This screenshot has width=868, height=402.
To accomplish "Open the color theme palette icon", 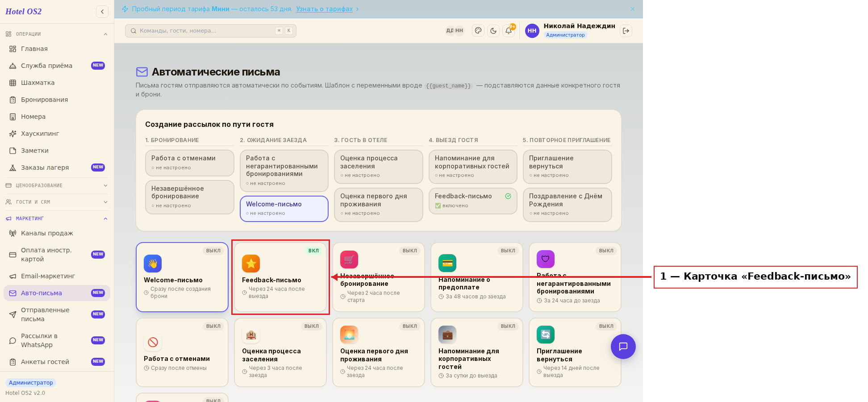I will (478, 31).
